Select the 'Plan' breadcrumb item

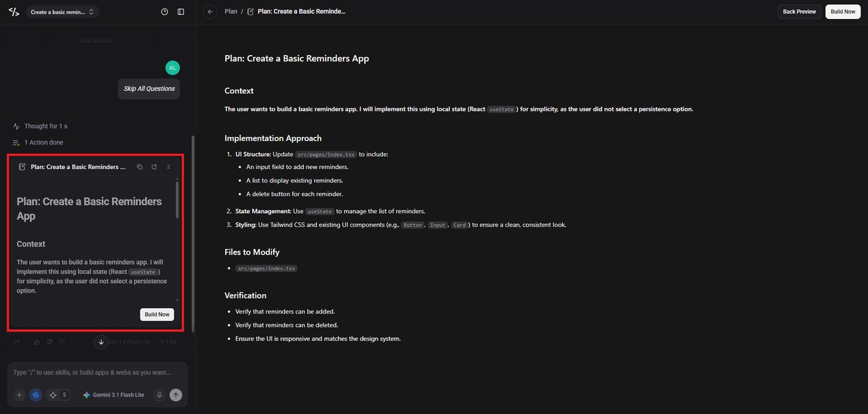point(231,12)
